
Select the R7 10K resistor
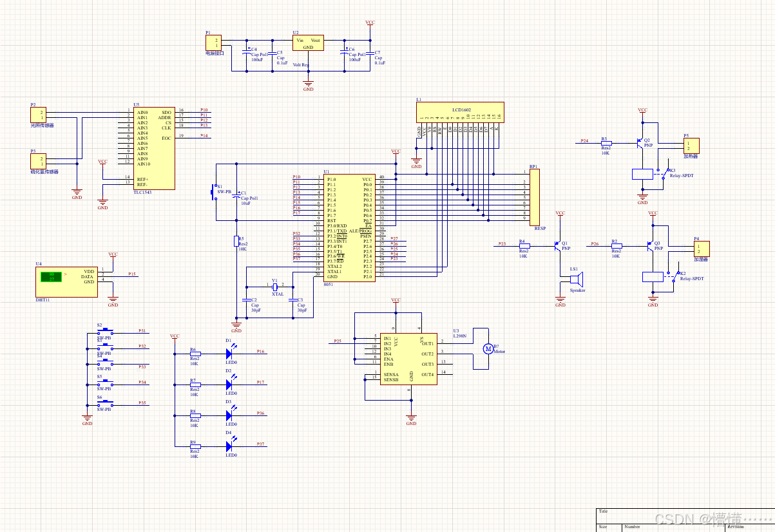(x=195, y=385)
